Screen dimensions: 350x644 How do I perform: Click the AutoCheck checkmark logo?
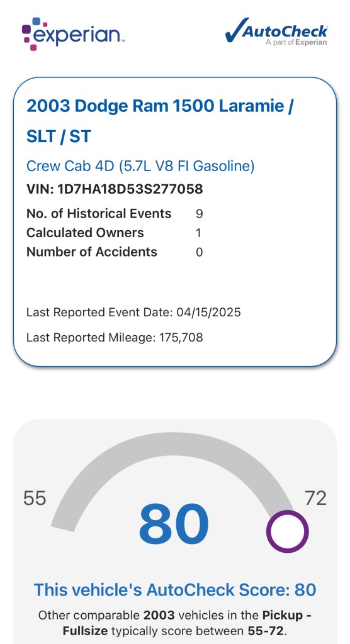click(x=276, y=31)
